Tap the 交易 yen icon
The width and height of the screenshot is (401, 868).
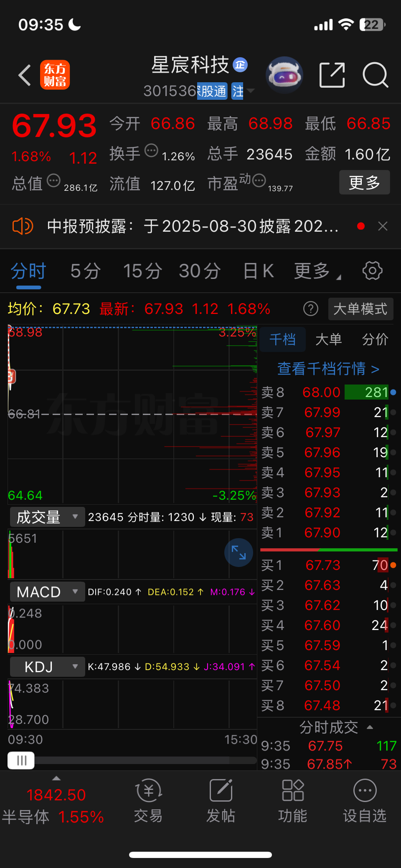148,790
